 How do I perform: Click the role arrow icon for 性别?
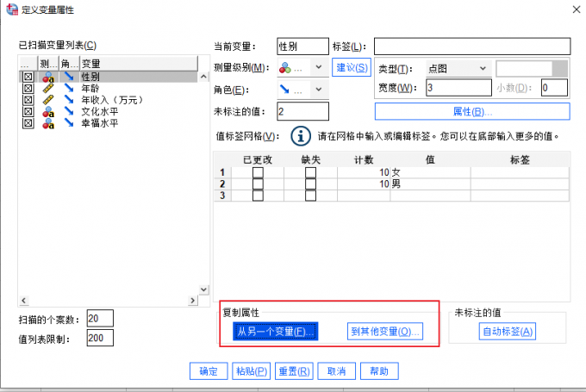tap(69, 77)
